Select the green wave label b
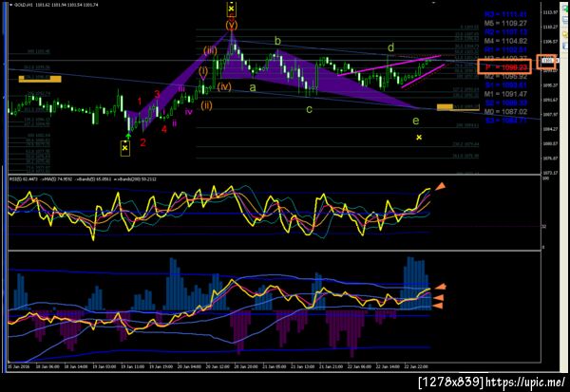This screenshot has width=570, height=392. click(277, 41)
